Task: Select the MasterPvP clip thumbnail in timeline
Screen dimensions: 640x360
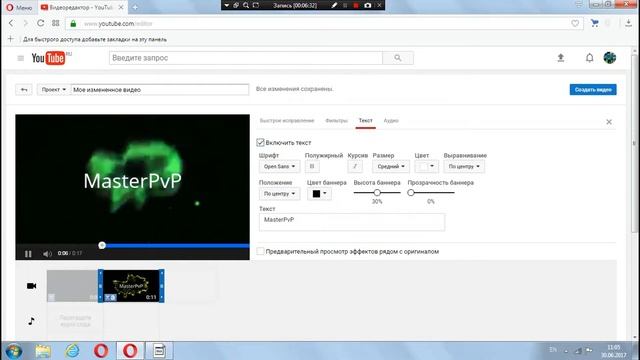Action: tap(131, 286)
